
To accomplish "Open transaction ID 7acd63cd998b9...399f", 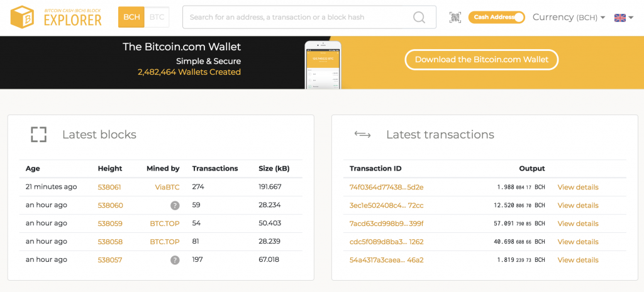I will coord(386,223).
